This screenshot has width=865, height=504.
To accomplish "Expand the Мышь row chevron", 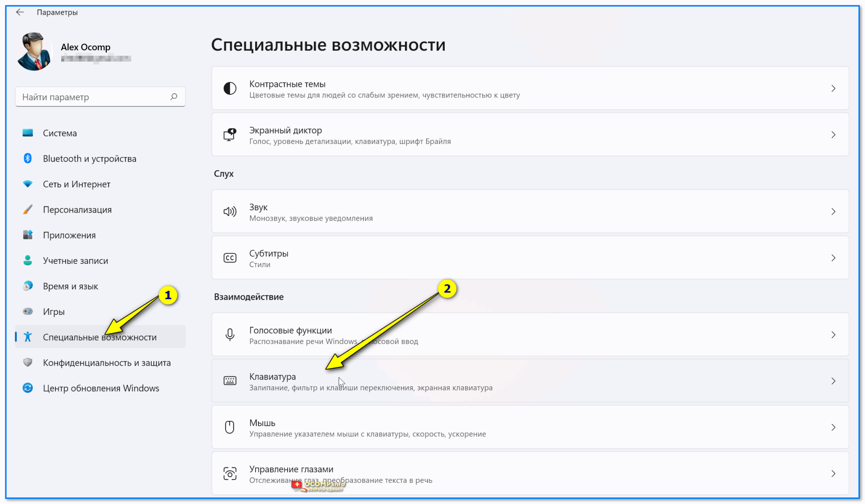I will point(833,427).
